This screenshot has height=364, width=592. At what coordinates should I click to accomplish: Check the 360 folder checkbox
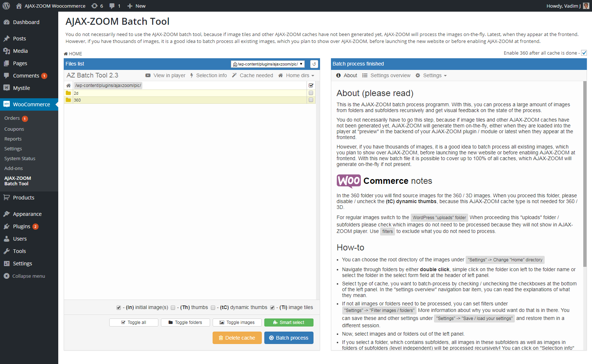pyautogui.click(x=311, y=100)
